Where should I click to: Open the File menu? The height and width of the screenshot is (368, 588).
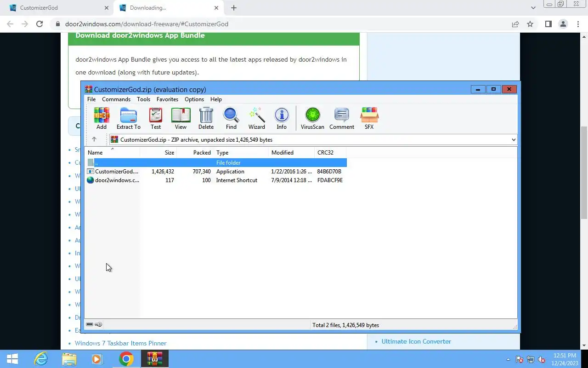91,99
